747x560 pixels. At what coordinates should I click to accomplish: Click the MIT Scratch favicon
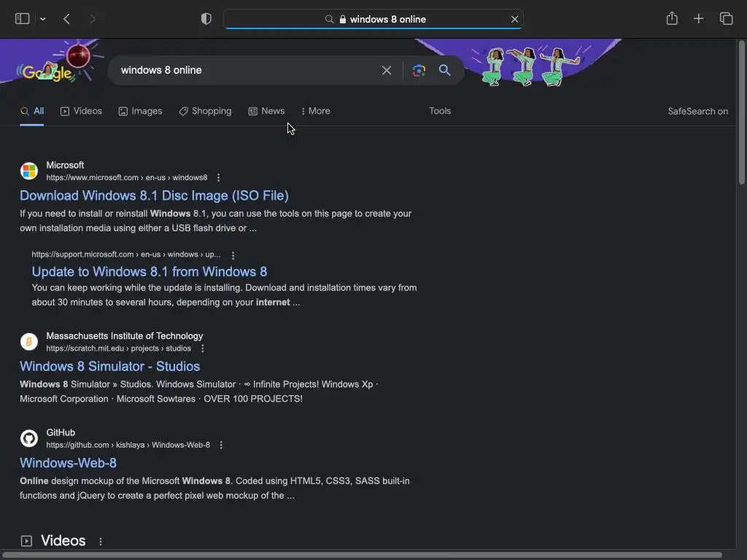29,342
